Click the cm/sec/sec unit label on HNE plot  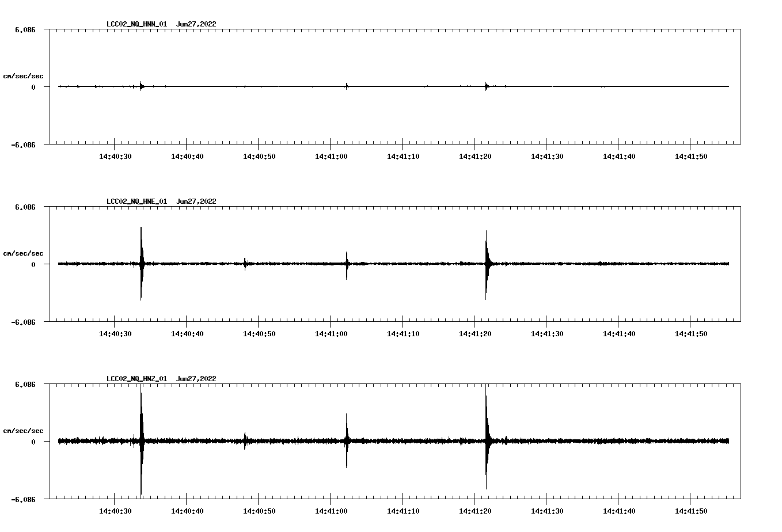(23, 253)
